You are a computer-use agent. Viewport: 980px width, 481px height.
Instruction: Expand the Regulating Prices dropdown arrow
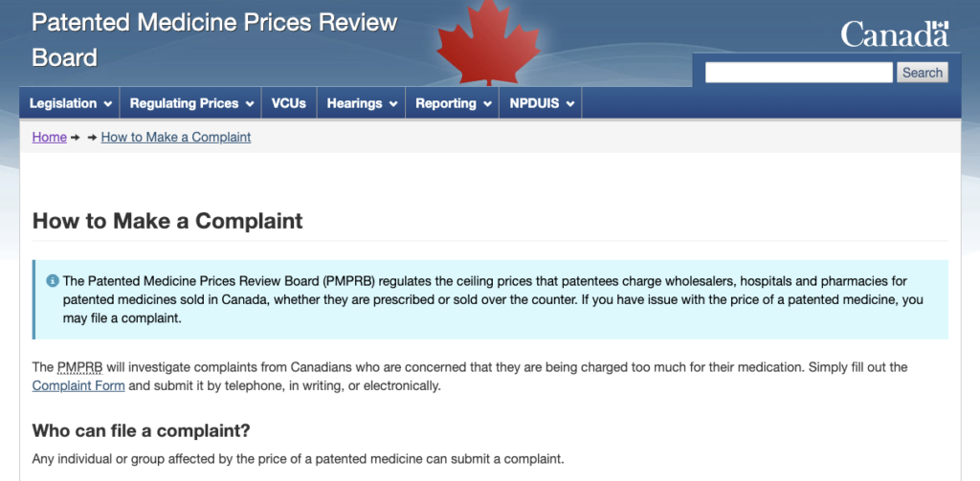250,104
